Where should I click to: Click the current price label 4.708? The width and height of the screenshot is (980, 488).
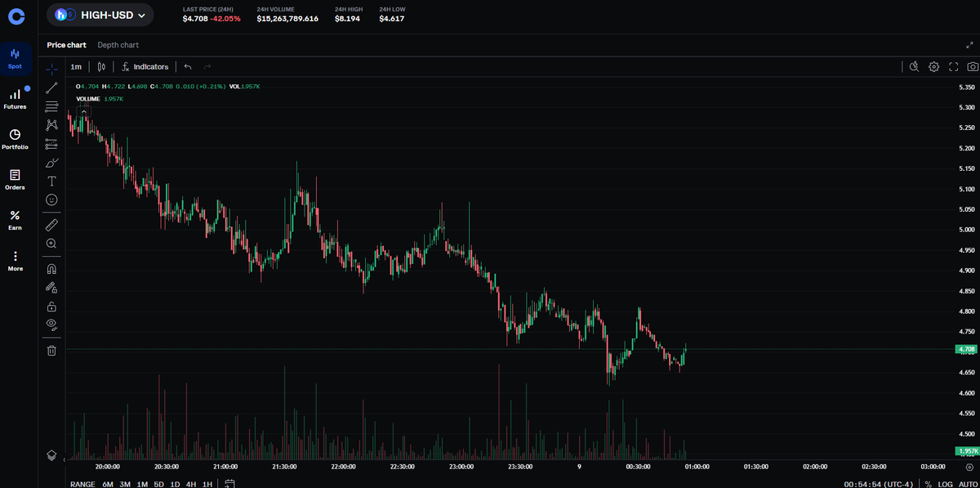pos(967,350)
